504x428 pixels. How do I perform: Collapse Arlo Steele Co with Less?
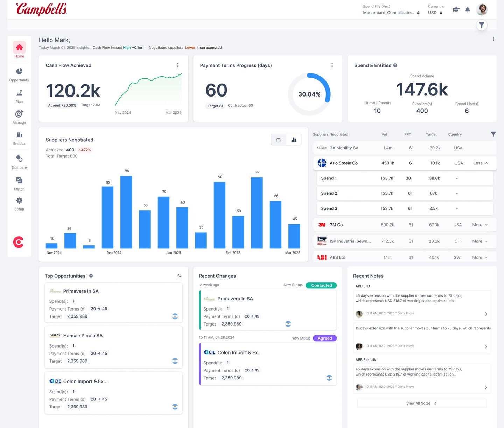coord(481,163)
